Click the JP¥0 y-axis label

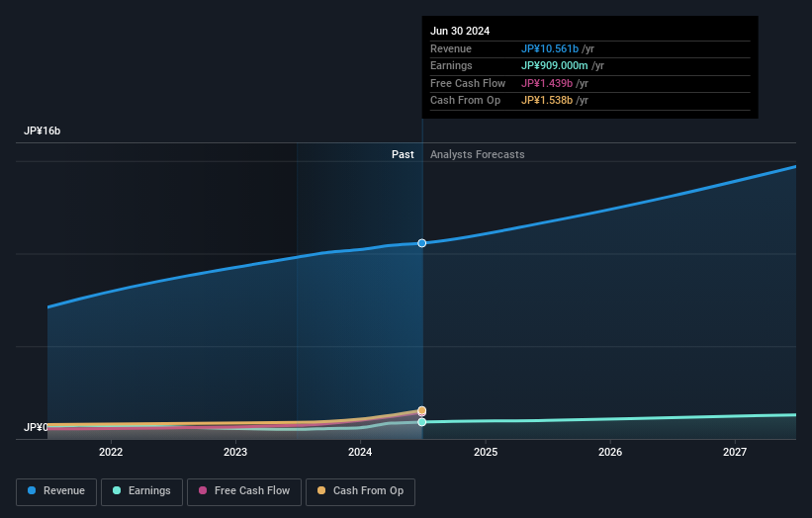tap(36, 427)
